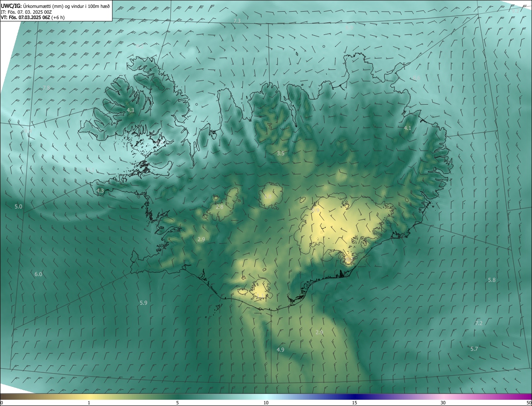Click the 2.9 value just above 4.9
Screen dimensions: 532x406
[x=319, y=333]
